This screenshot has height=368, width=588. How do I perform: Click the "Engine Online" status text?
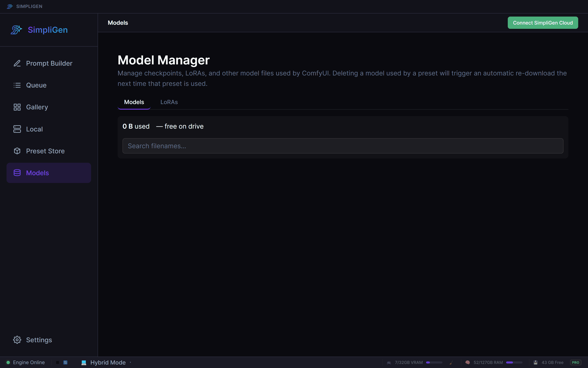click(x=29, y=362)
